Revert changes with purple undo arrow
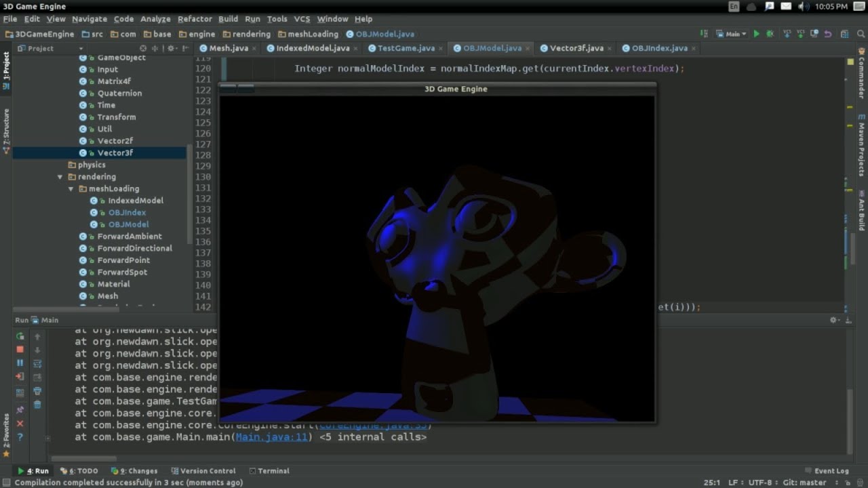868x488 pixels. pyautogui.click(x=828, y=34)
